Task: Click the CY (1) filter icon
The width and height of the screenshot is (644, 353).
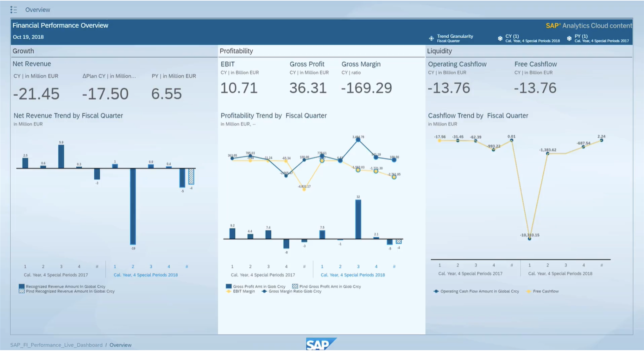Action: [500, 38]
